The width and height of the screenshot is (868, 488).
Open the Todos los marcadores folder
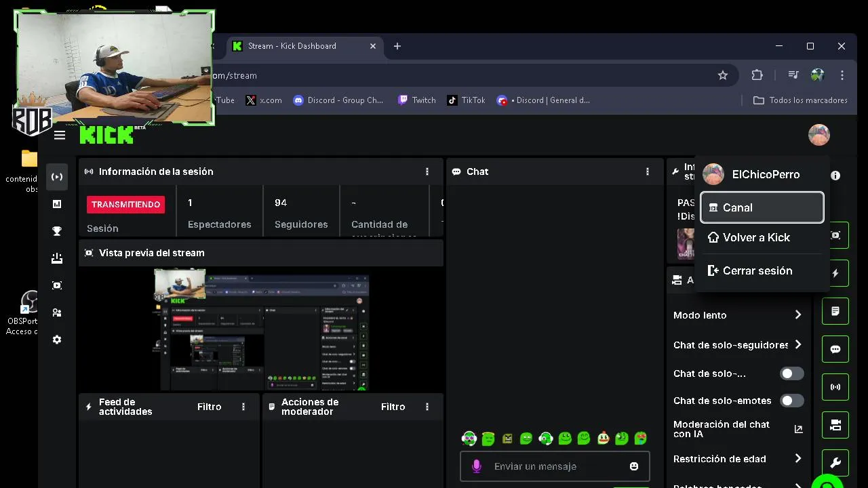coord(800,100)
